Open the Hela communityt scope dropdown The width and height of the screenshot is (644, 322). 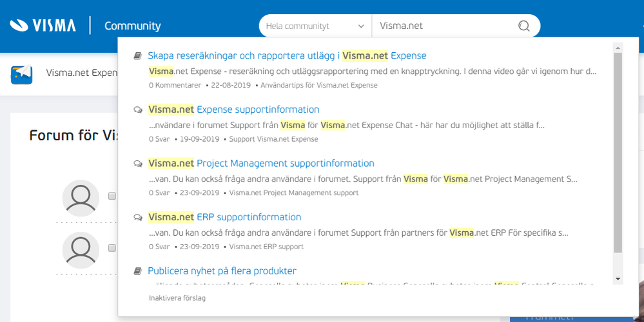(x=315, y=26)
